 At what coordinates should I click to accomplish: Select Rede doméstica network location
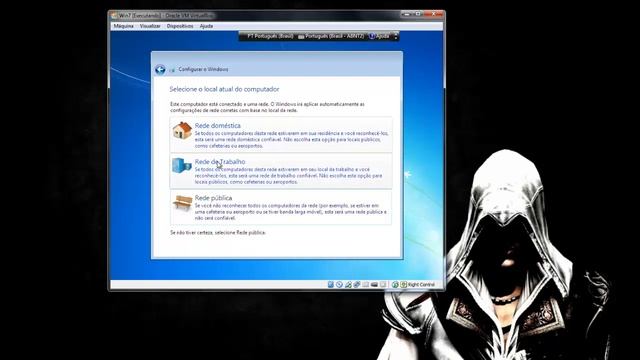281,135
